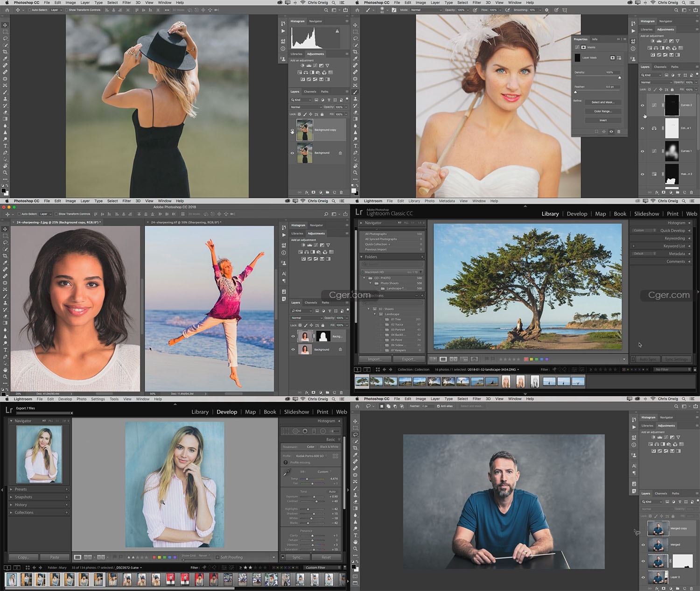Toggle the eye for the Hue...n 2 layer
Image resolution: width=700 pixels, height=591 pixels.
(x=643, y=174)
